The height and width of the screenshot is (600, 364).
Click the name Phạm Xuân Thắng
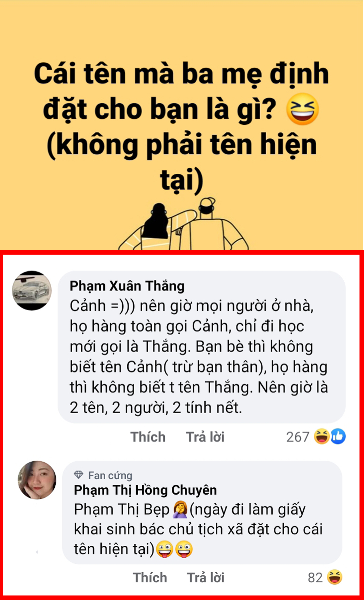click(127, 286)
